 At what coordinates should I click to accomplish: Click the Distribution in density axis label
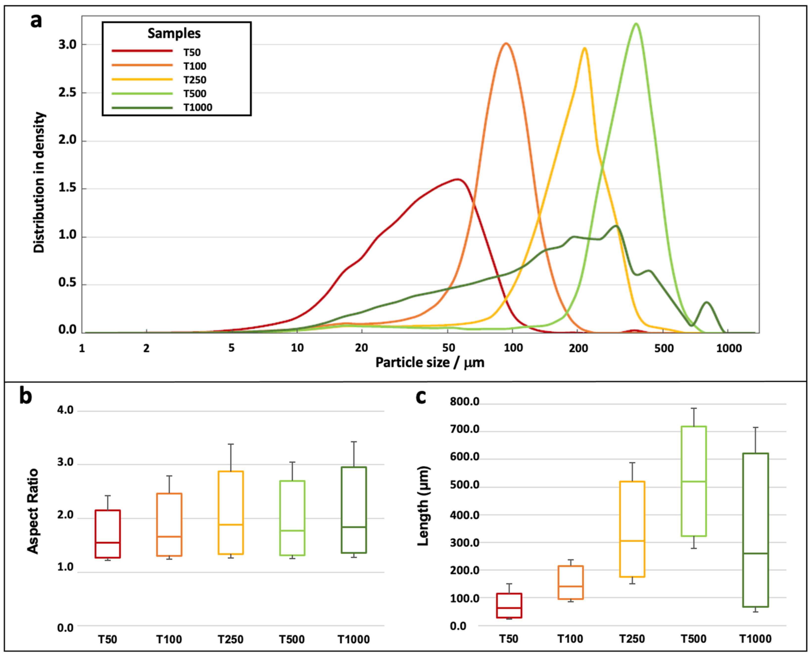pos(39,182)
